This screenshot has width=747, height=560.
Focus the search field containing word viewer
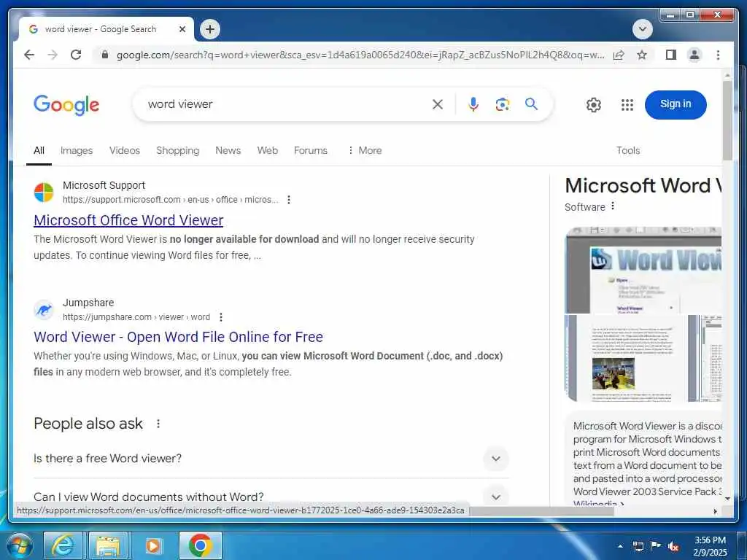point(286,104)
